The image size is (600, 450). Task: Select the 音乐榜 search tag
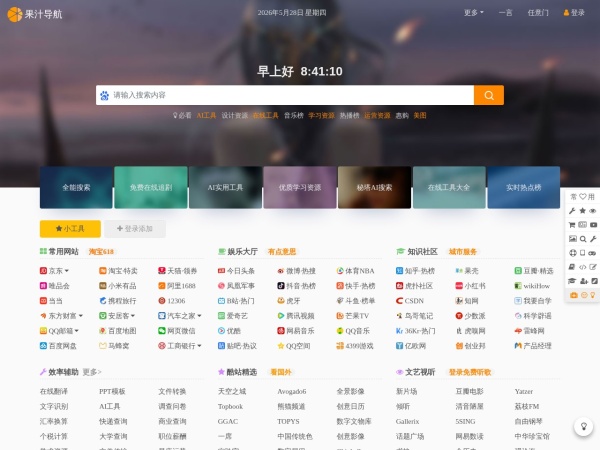click(x=293, y=116)
